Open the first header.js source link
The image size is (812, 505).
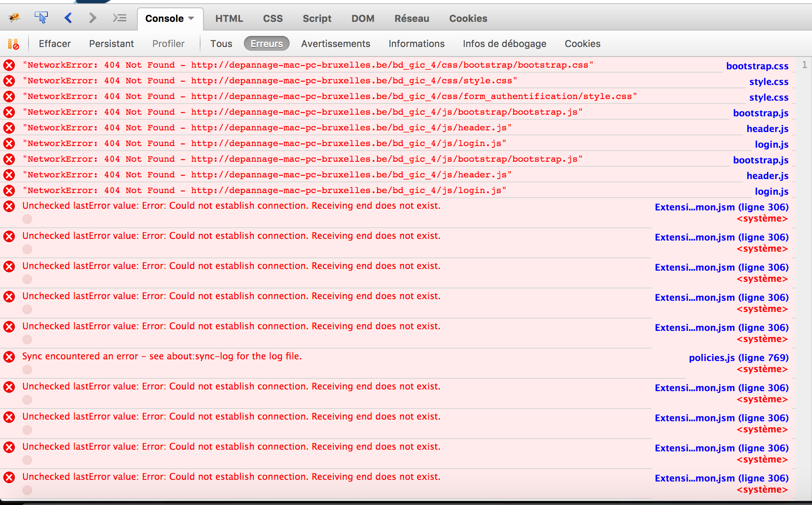[x=767, y=129]
